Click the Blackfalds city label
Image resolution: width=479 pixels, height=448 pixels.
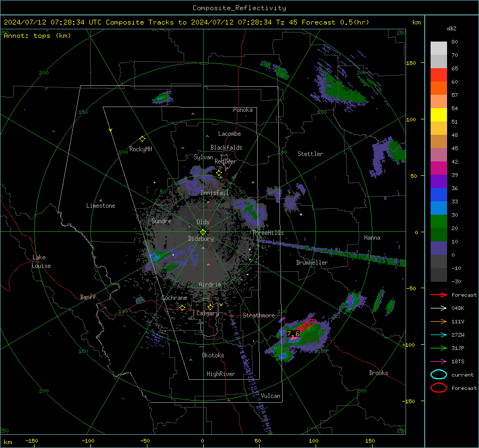click(x=226, y=148)
